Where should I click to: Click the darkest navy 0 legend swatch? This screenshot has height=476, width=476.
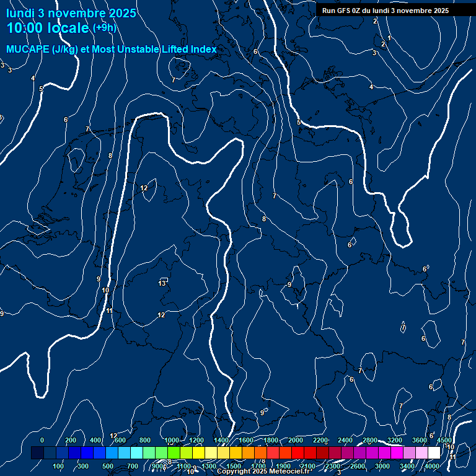click(37, 453)
